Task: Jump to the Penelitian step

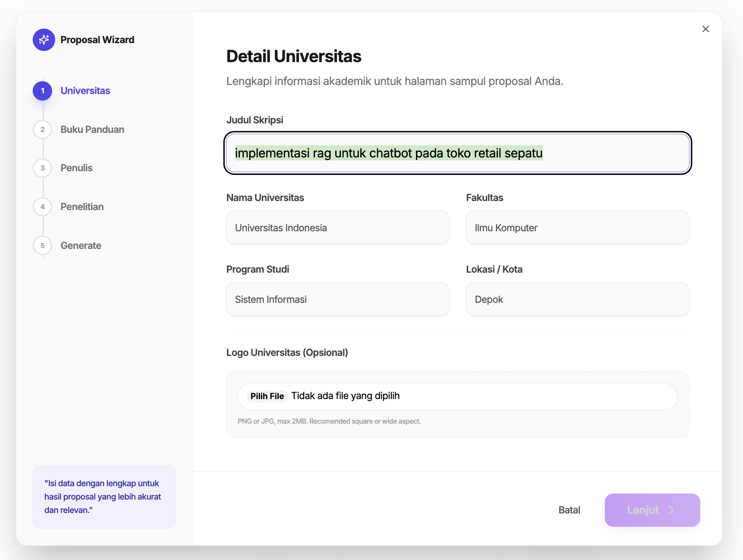Action: (82, 207)
